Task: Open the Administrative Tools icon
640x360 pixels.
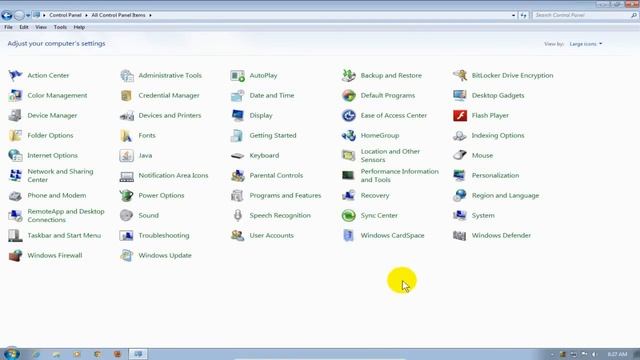Action: coord(127,76)
